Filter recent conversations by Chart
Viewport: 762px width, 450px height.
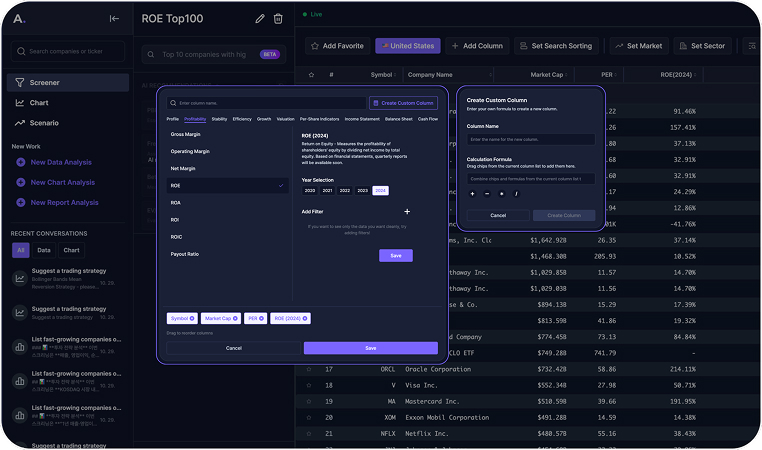point(71,250)
